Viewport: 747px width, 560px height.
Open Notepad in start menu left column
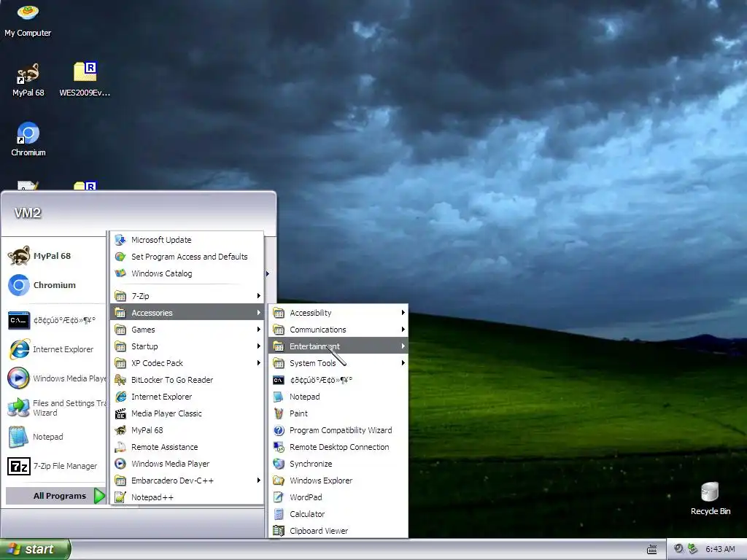[53, 437]
